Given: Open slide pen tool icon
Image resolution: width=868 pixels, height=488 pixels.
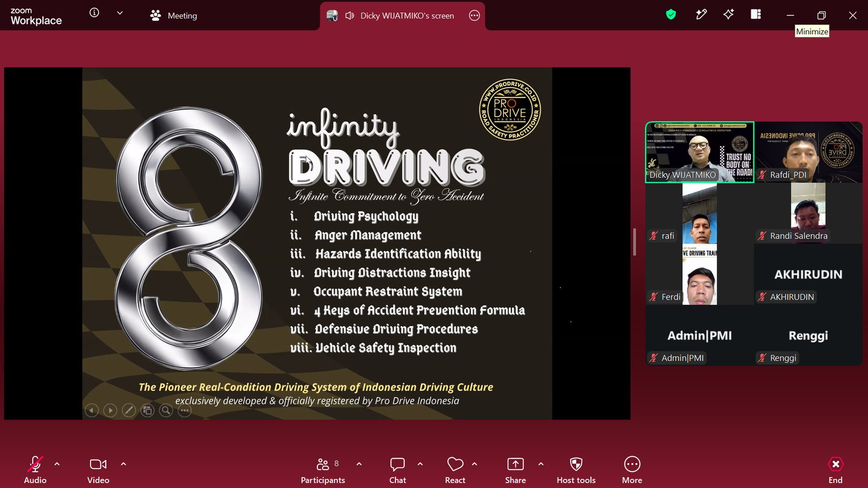Looking at the screenshot, I should tap(129, 410).
